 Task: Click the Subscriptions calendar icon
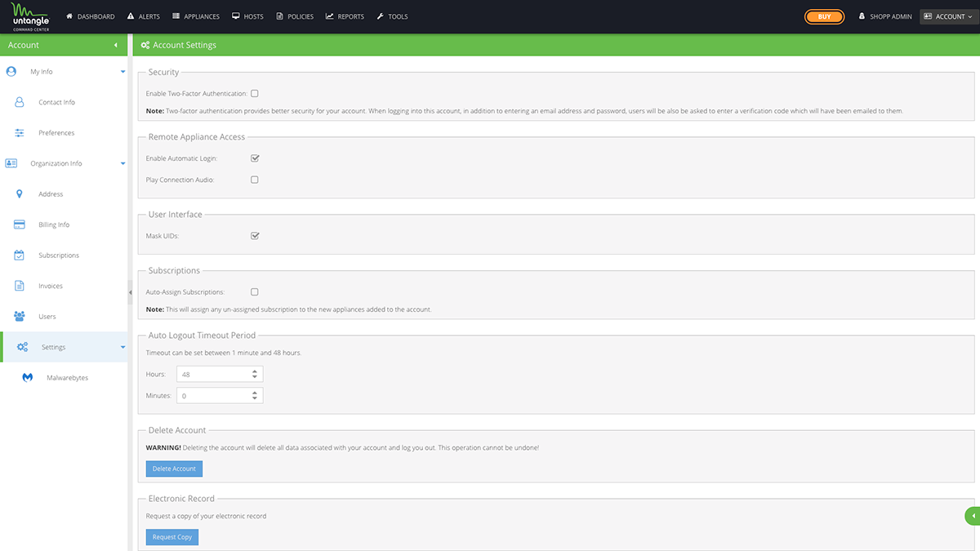pos(20,256)
